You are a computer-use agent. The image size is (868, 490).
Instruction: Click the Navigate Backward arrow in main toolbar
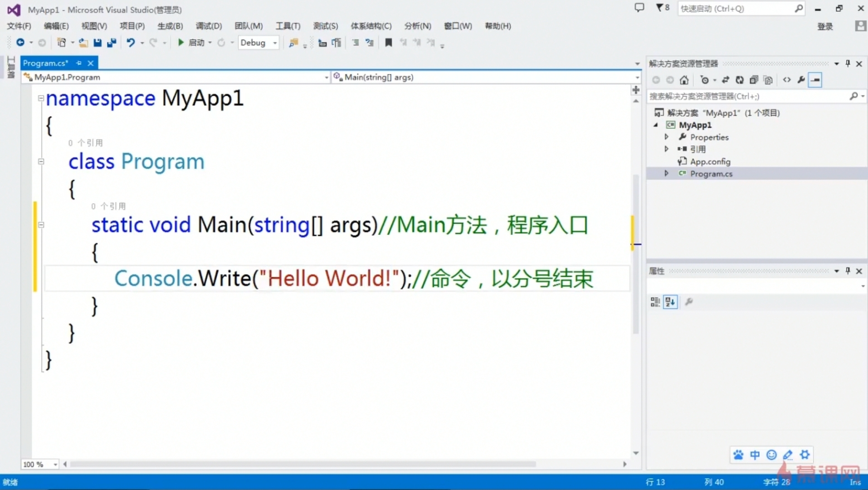[20, 42]
